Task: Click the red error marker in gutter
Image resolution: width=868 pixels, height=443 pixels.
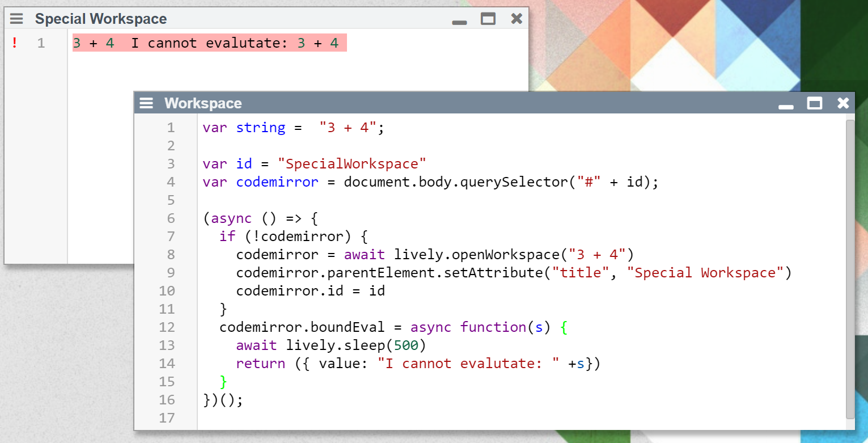Action: tap(15, 43)
